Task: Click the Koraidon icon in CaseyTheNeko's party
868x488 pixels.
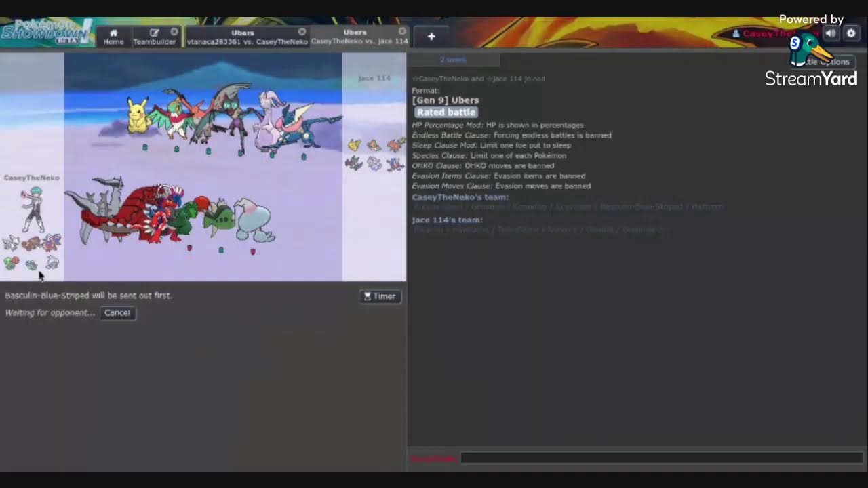Action: click(x=52, y=242)
